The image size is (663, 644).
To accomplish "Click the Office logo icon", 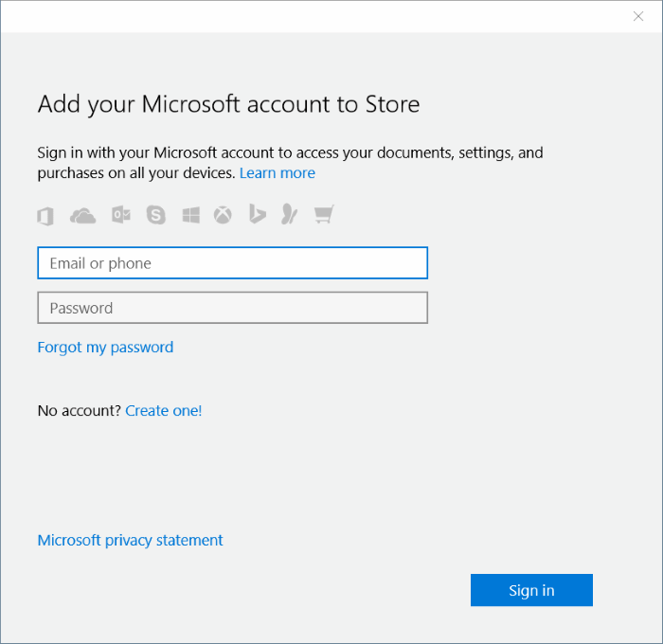I will coord(45,216).
